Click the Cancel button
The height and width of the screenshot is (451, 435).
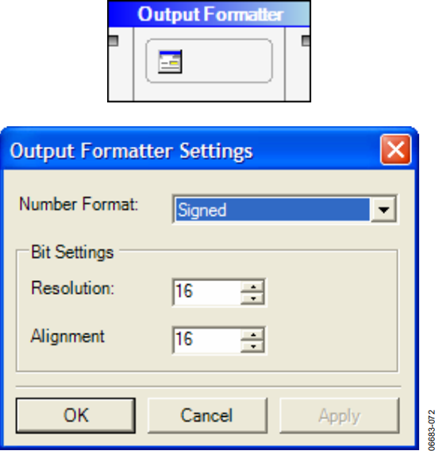[207, 415]
